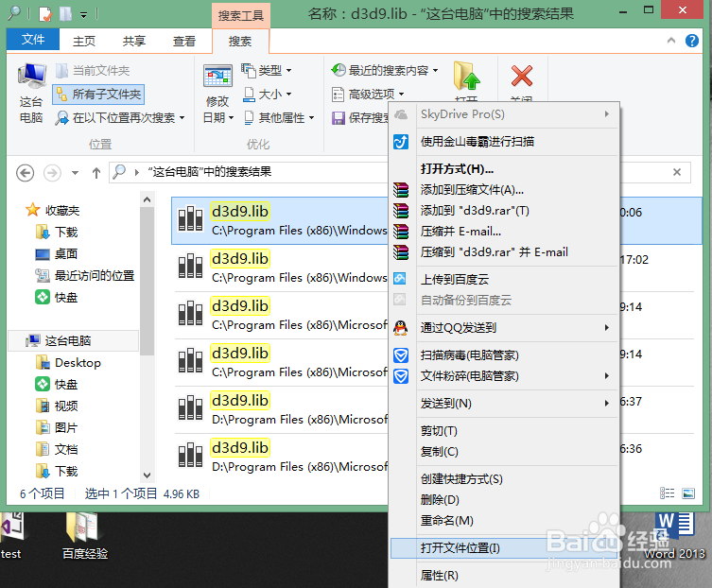Choose 创建快捷方式(S) from context menu
The width and height of the screenshot is (712, 588).
coord(504,479)
